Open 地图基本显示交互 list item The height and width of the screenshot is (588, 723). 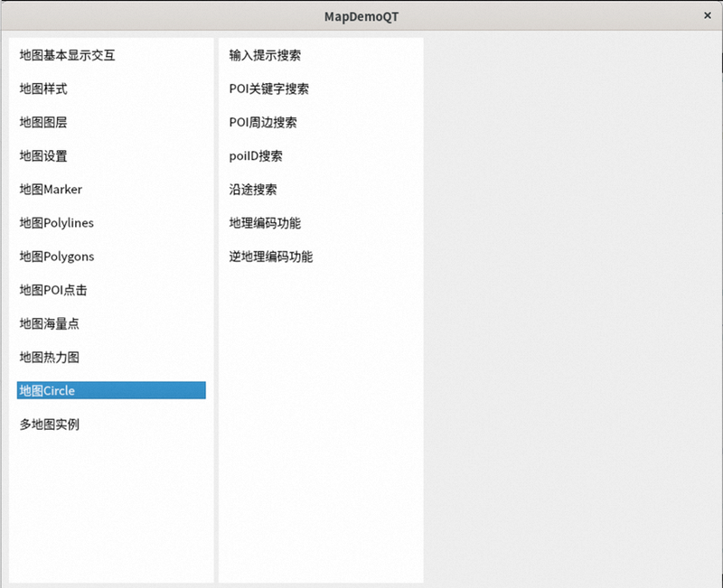click(x=111, y=55)
